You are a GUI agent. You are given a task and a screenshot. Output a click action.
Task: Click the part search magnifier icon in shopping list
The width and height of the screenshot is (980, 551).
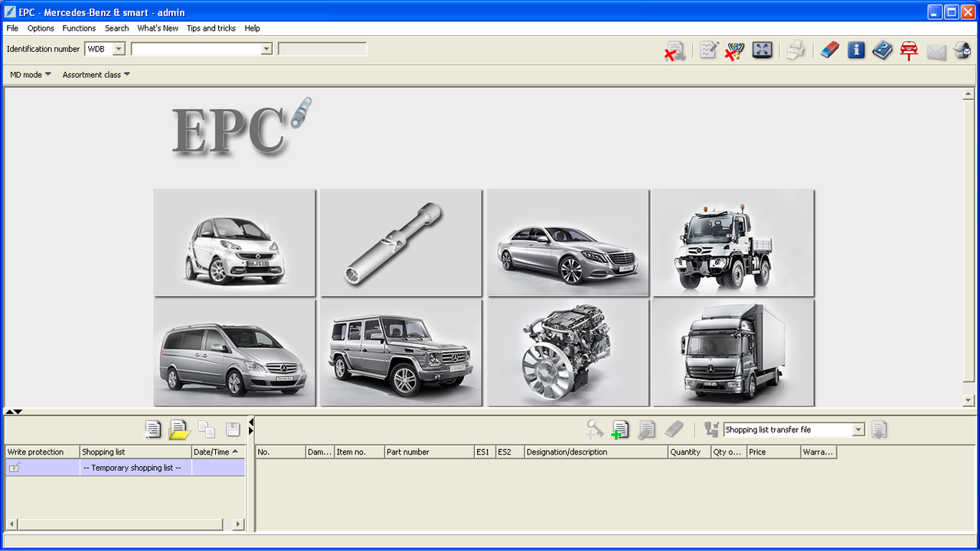point(595,429)
